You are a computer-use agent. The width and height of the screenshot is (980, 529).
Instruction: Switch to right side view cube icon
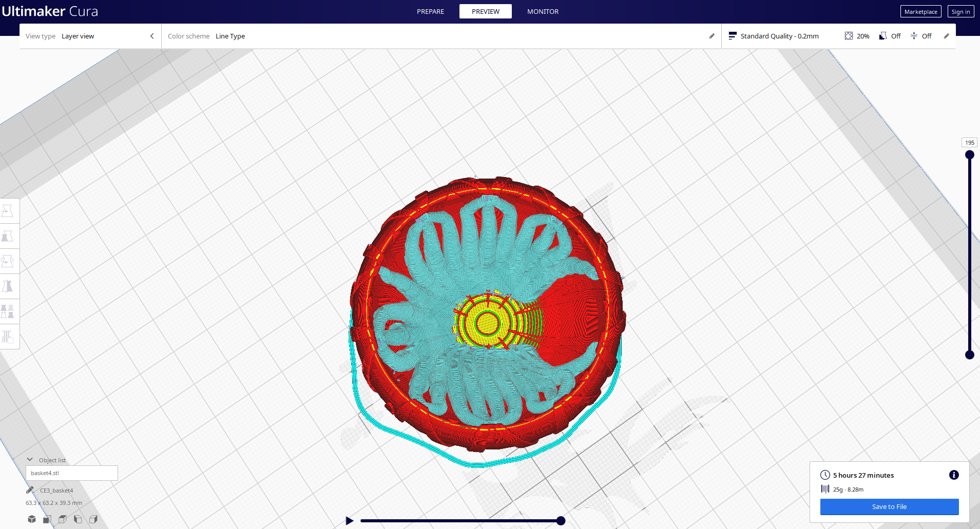tap(93, 519)
